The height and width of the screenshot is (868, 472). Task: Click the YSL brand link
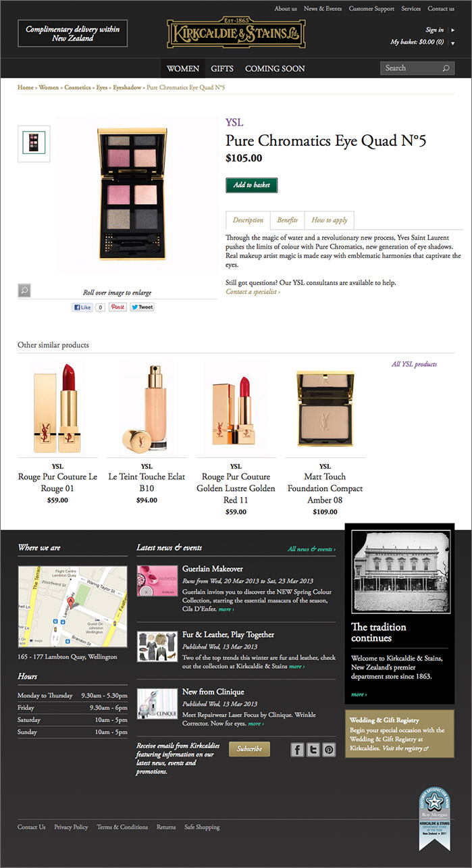coord(234,122)
